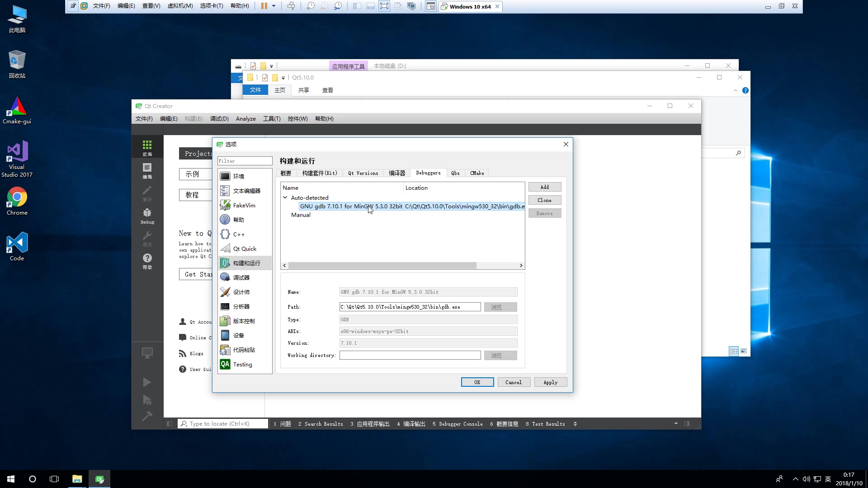Click the Debug mode sidebar icon
Viewport: 868px width, 488px height.
point(147,216)
